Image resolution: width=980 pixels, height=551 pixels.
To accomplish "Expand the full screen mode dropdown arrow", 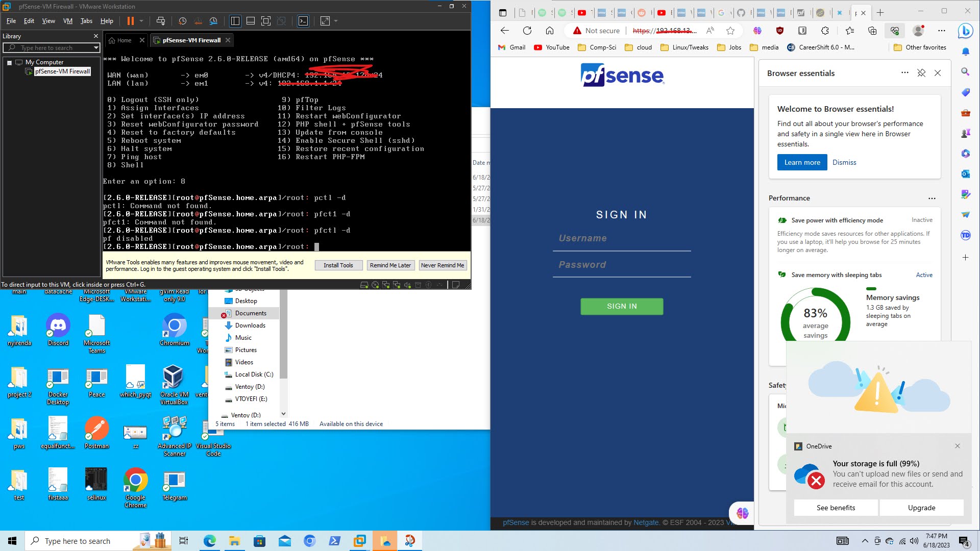I will [336, 21].
